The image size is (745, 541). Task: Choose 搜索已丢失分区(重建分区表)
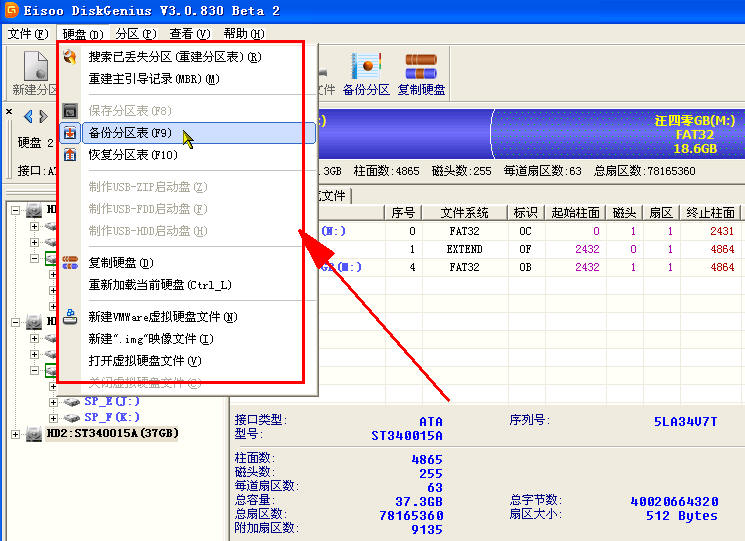[175, 57]
